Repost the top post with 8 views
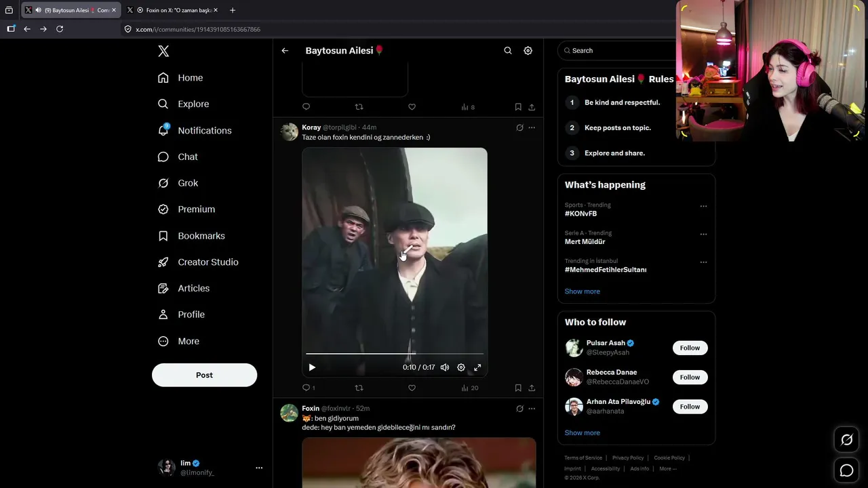Image resolution: width=868 pixels, height=488 pixels. point(359,106)
